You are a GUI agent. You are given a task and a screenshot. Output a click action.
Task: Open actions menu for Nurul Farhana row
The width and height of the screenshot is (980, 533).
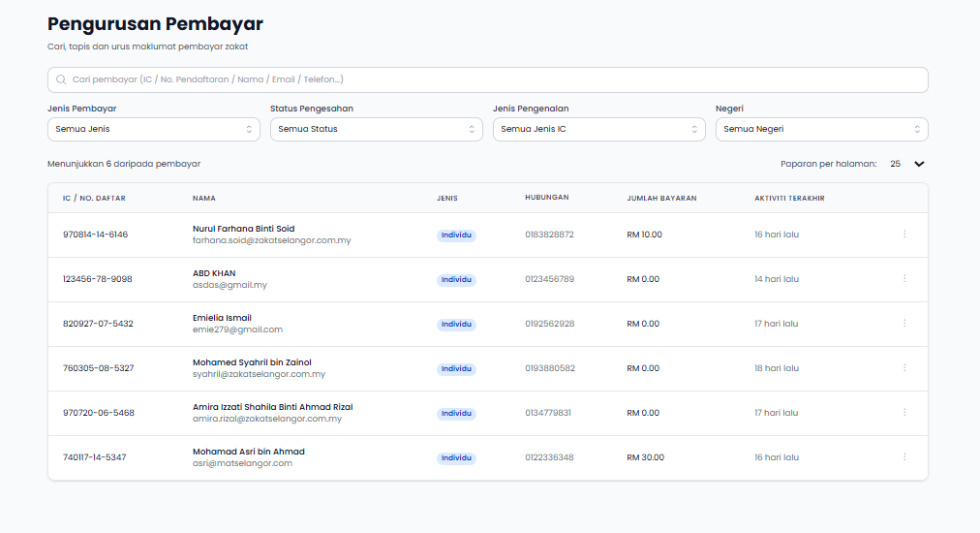click(x=904, y=235)
